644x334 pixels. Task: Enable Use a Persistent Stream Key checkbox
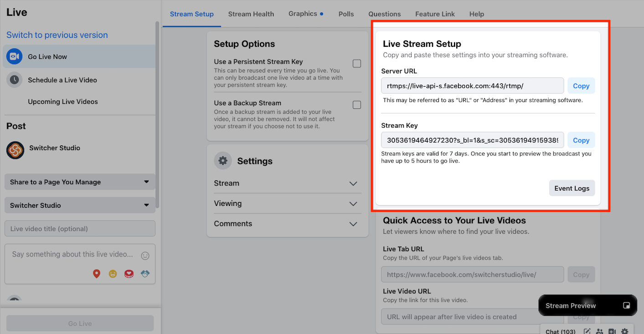[x=357, y=63]
